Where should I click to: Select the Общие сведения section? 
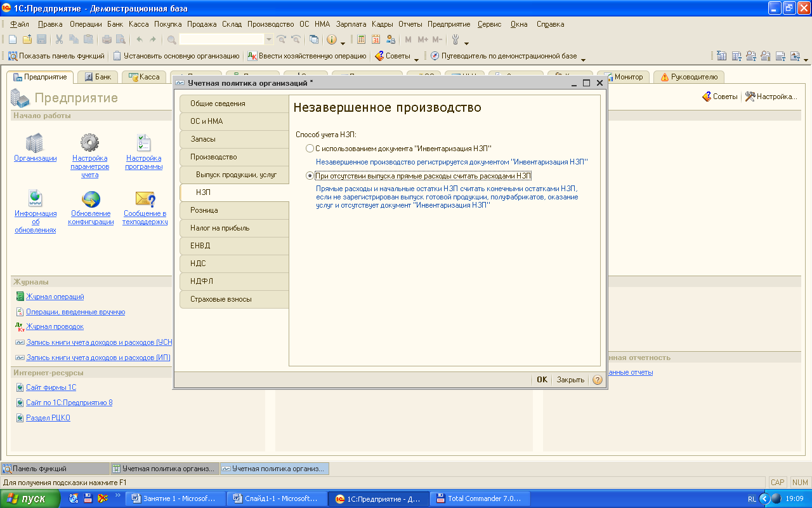234,104
